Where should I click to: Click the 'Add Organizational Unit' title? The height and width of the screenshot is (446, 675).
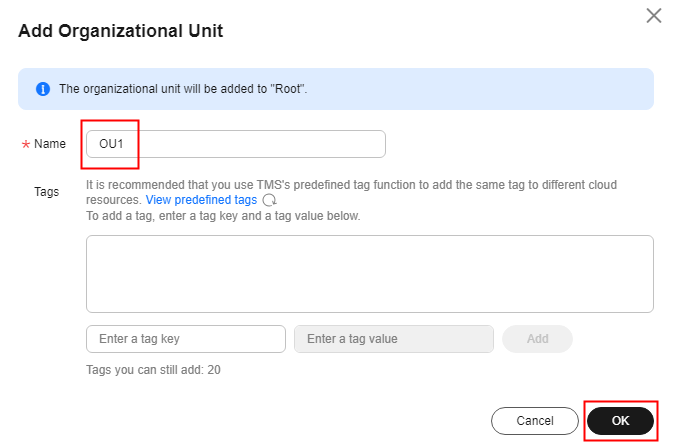point(121,31)
